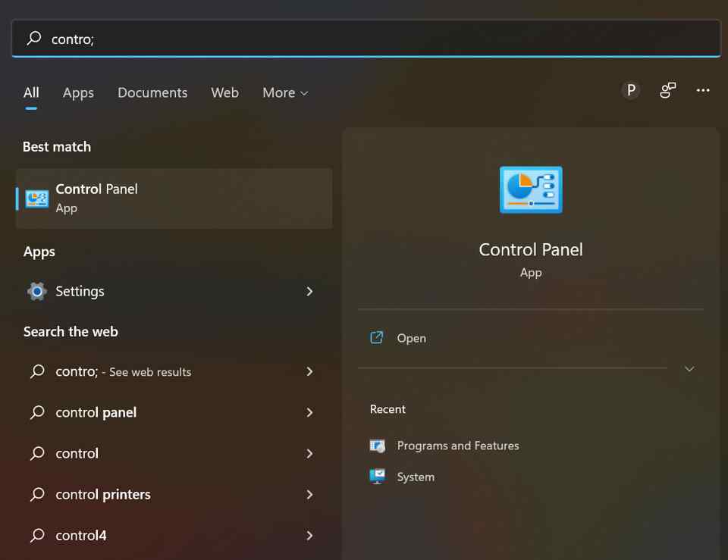The width and height of the screenshot is (728, 560).
Task: Click Open for Control Panel
Action: (411, 338)
